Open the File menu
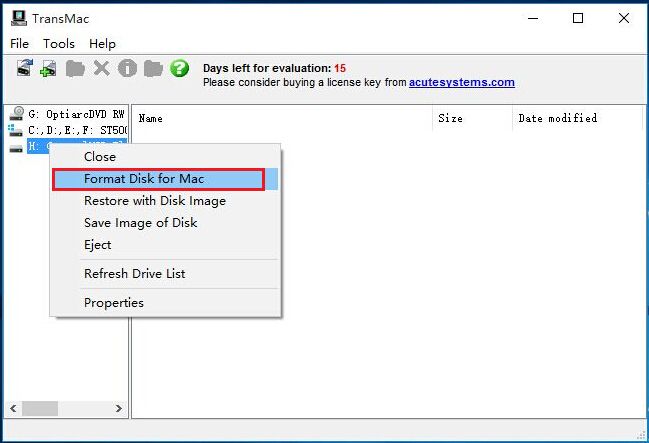The height and width of the screenshot is (443, 649). point(19,43)
